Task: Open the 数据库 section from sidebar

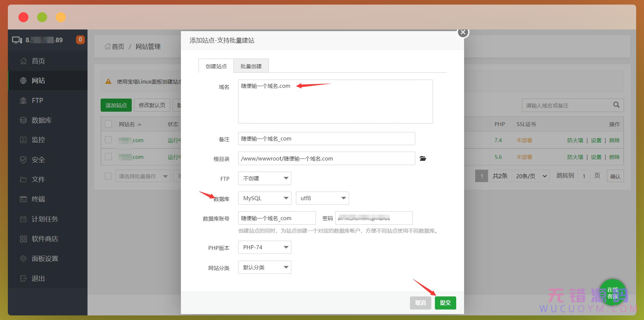Action: [x=41, y=120]
